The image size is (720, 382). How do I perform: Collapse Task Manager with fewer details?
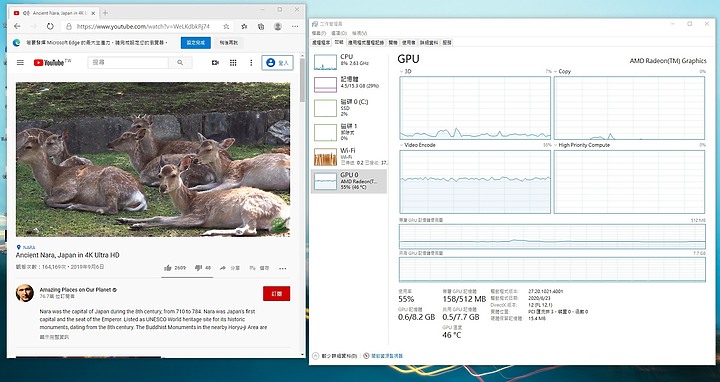[335, 356]
